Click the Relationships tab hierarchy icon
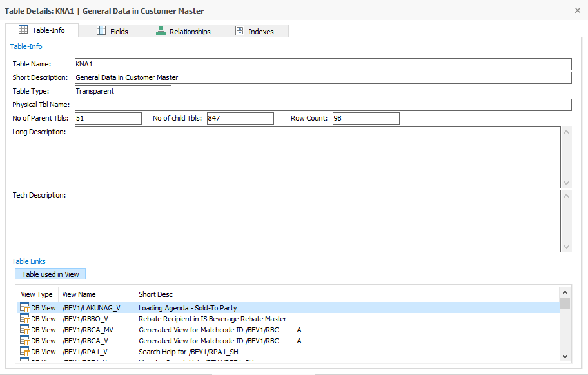 161,31
